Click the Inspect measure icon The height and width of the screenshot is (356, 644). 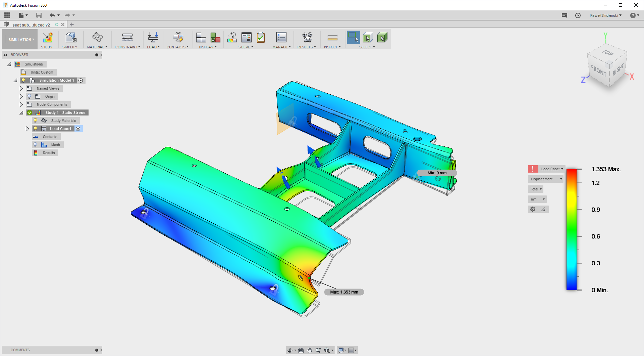coord(332,37)
